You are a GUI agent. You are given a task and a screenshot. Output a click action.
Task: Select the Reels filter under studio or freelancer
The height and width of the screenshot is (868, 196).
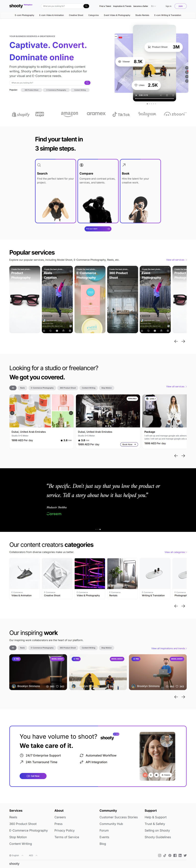(23, 388)
